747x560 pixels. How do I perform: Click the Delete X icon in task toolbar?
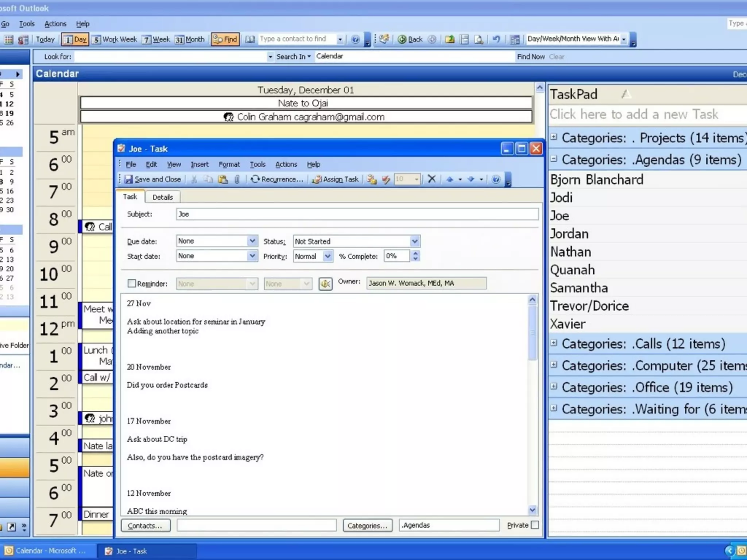(431, 179)
